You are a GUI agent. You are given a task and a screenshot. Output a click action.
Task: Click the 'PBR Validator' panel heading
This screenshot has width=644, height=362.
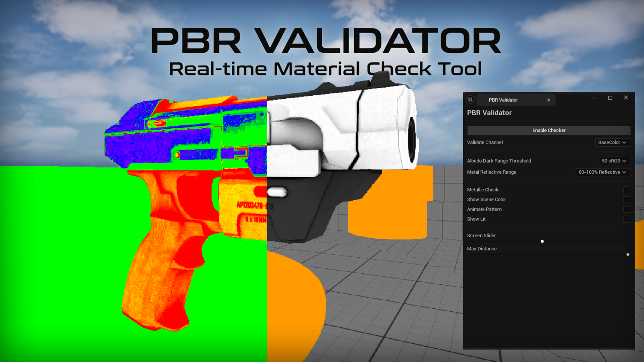coord(489,113)
